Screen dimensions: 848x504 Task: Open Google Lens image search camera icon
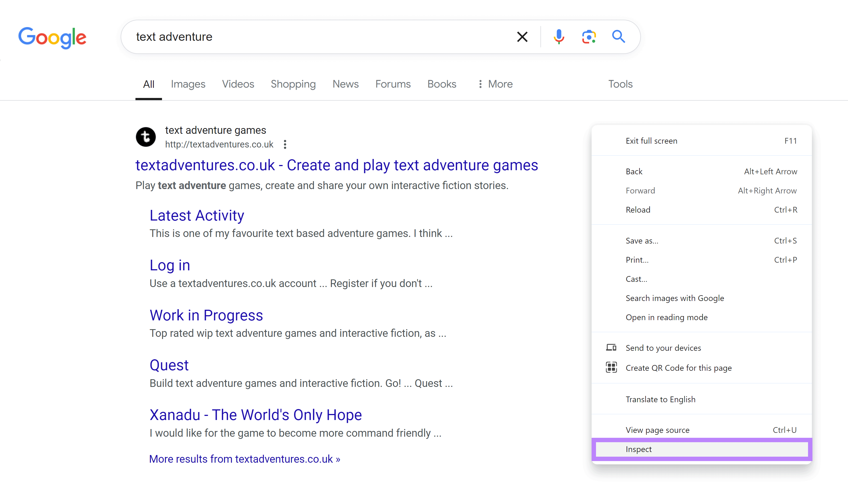pyautogui.click(x=588, y=37)
